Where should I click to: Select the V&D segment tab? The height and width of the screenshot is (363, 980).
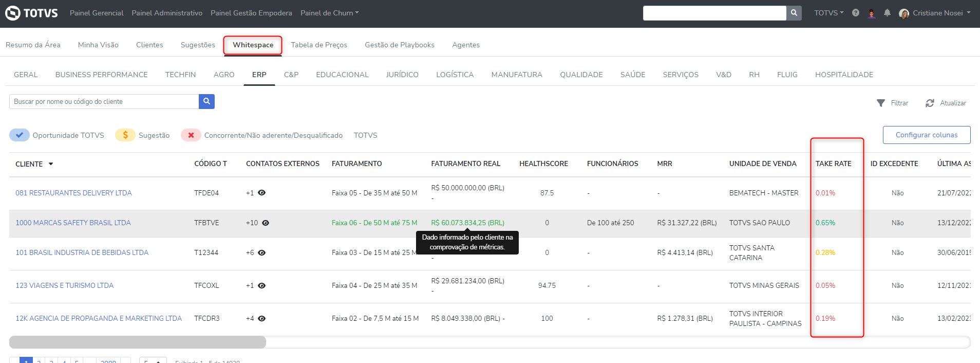coord(724,75)
